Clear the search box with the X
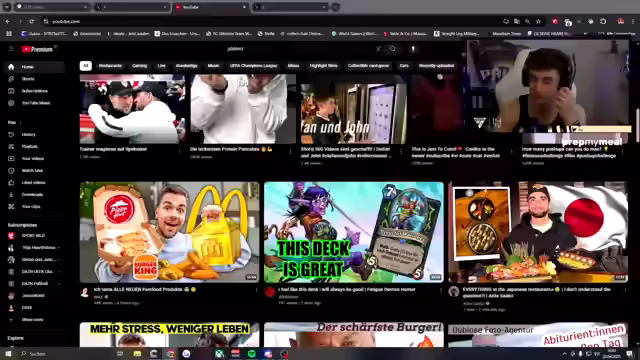Image resolution: width=640 pixels, height=360 pixels. [x=378, y=49]
